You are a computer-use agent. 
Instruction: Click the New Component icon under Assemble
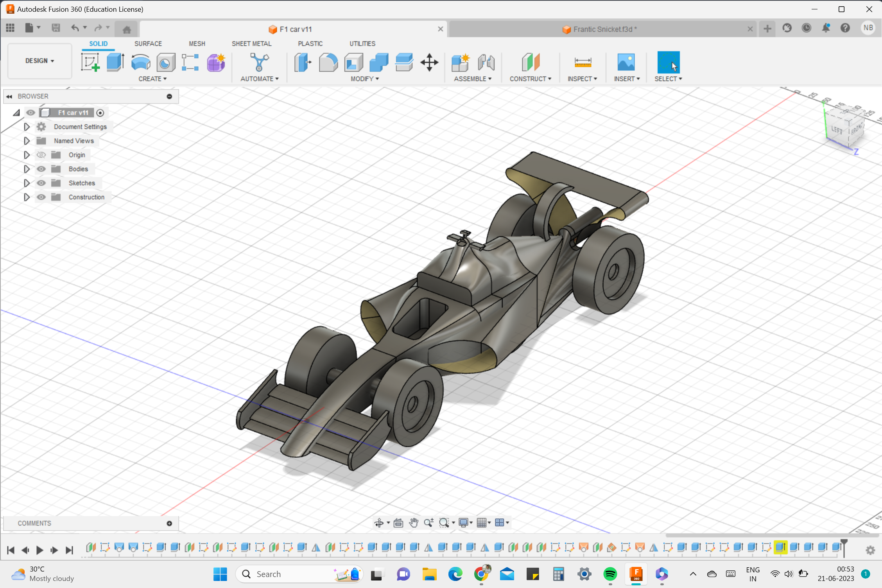click(x=460, y=62)
